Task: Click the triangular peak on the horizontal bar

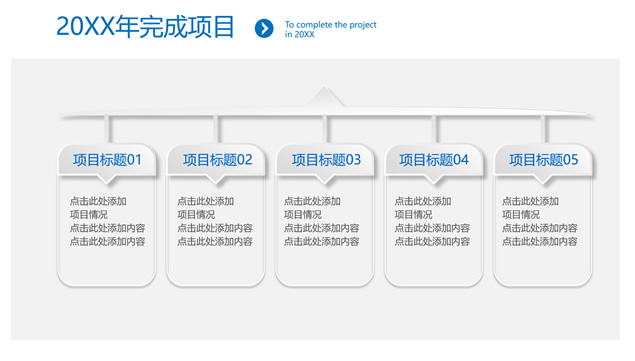Action: (324, 97)
